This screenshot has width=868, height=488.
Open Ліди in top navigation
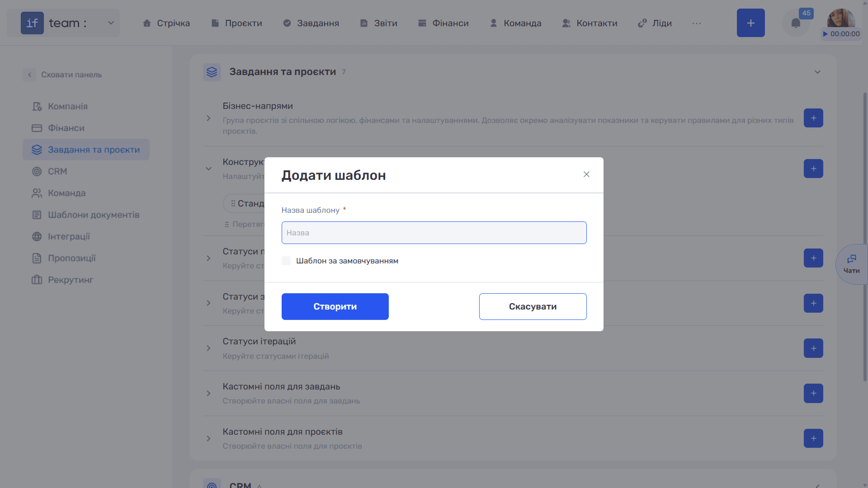click(x=655, y=23)
